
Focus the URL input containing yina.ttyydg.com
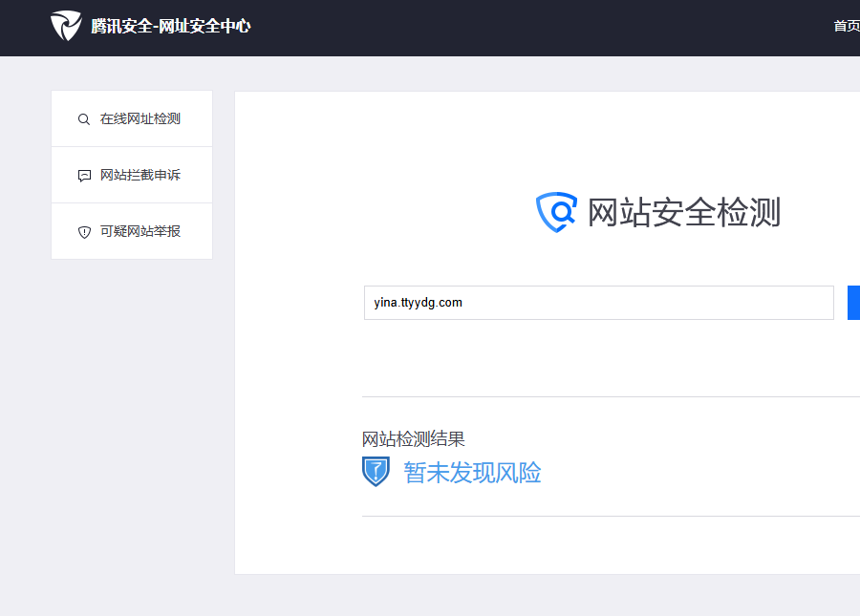pos(599,303)
